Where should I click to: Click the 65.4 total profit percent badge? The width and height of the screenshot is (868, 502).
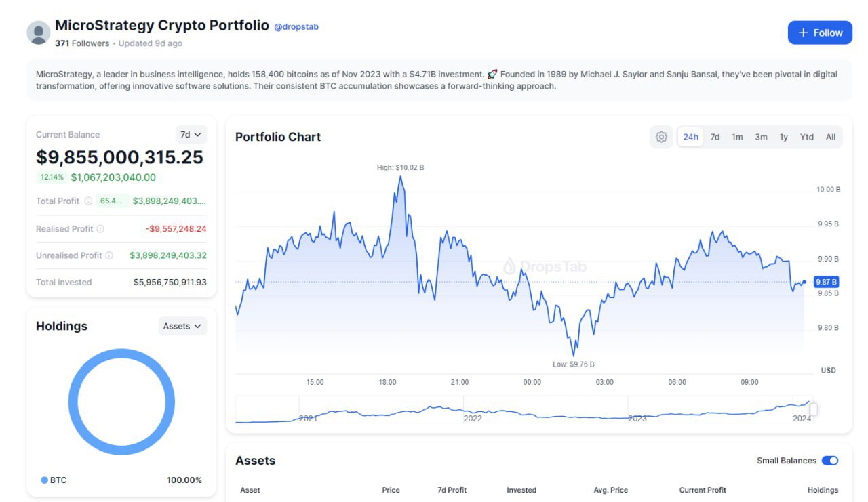pos(112,201)
